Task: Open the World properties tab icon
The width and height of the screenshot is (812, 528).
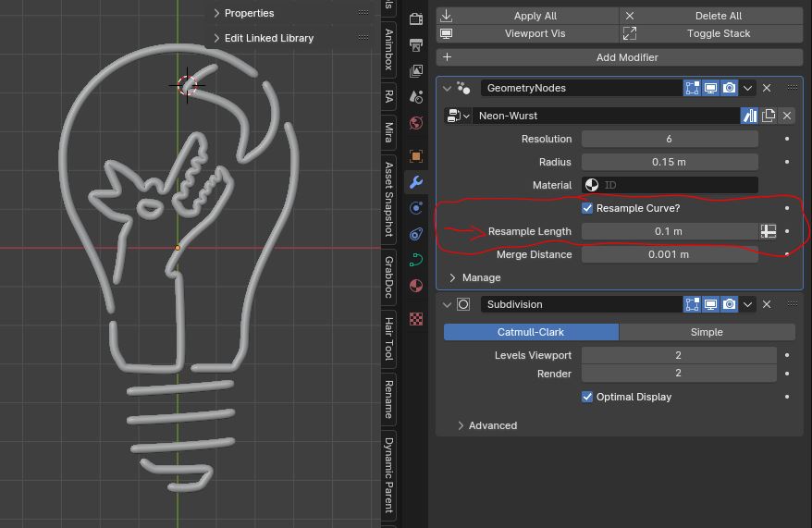Action: [416, 122]
